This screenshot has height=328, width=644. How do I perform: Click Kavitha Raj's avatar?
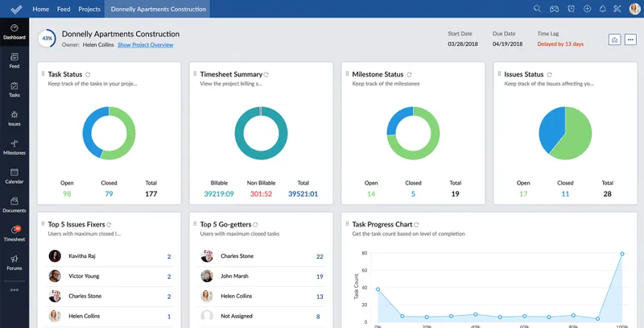(x=55, y=256)
